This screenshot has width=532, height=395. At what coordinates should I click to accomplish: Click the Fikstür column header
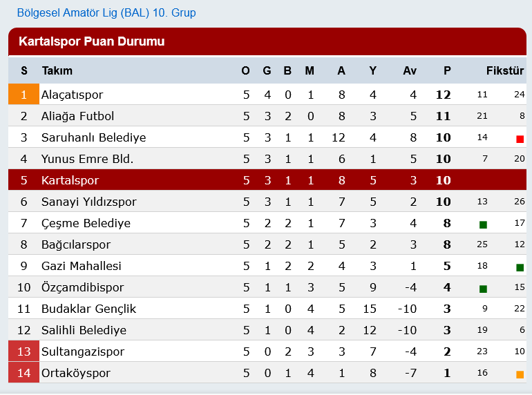pos(504,70)
